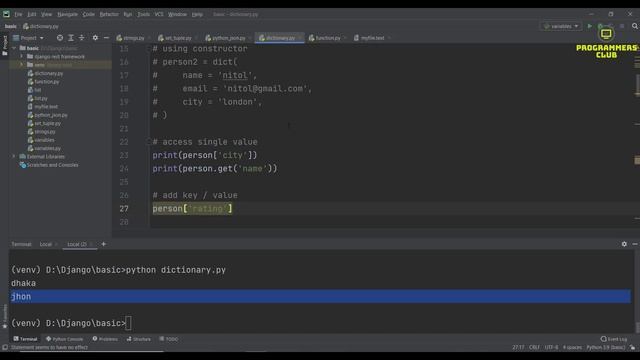The height and width of the screenshot is (360, 640).
Task: Open the Problems tool window
Action: (105, 339)
